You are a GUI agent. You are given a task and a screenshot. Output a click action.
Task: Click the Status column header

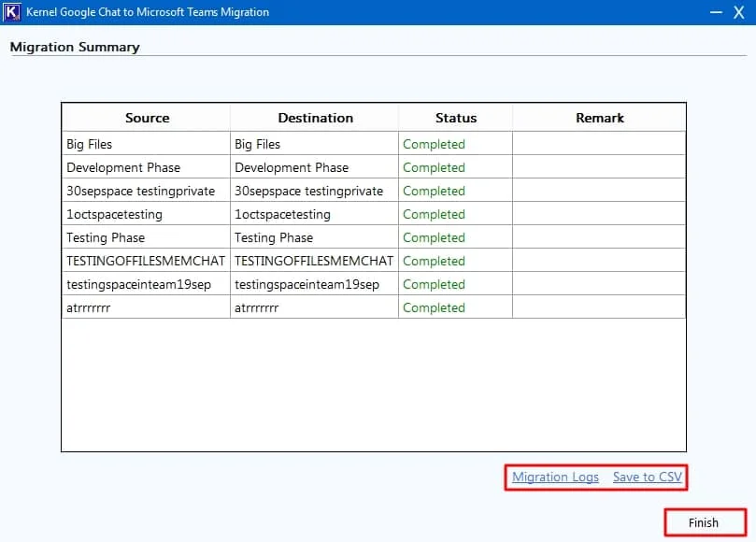point(456,118)
